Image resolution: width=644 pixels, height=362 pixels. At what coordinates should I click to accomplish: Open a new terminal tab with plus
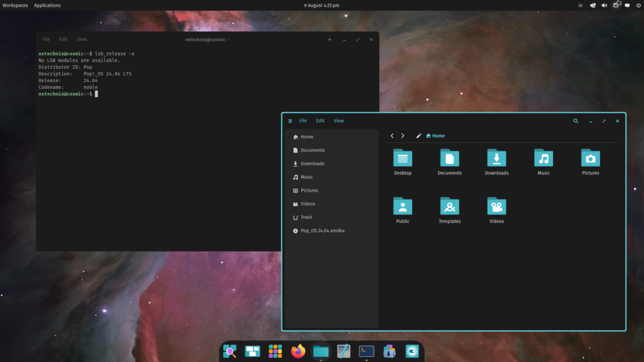click(x=329, y=39)
